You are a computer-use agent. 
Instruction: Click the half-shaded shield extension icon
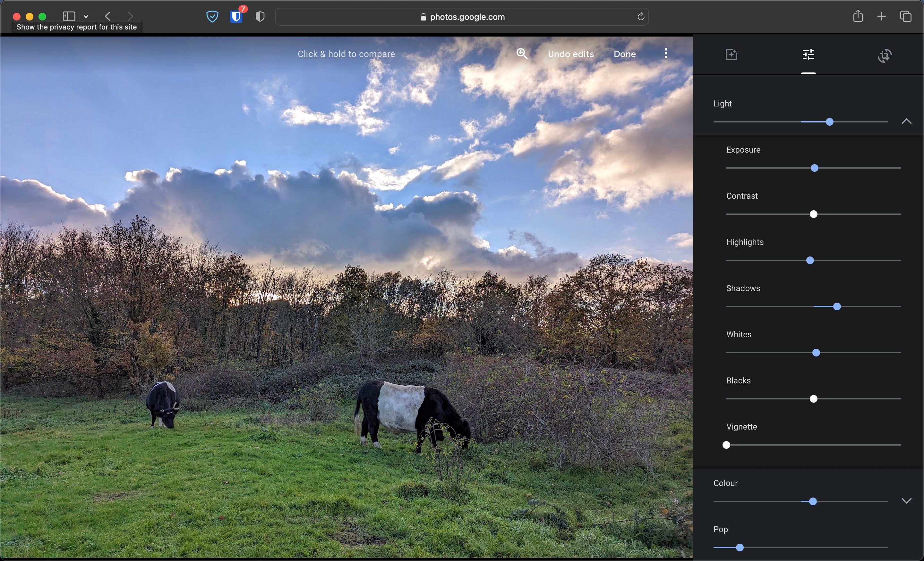[260, 16]
